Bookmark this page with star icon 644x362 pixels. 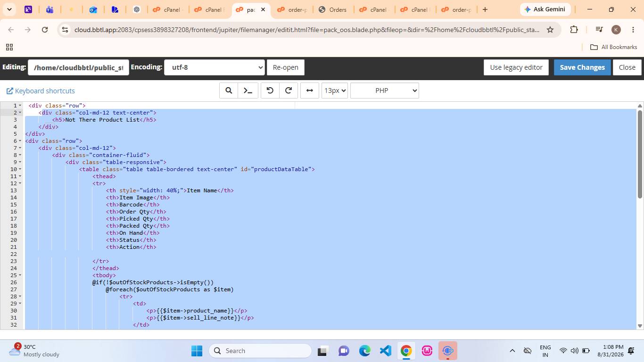pos(550,30)
